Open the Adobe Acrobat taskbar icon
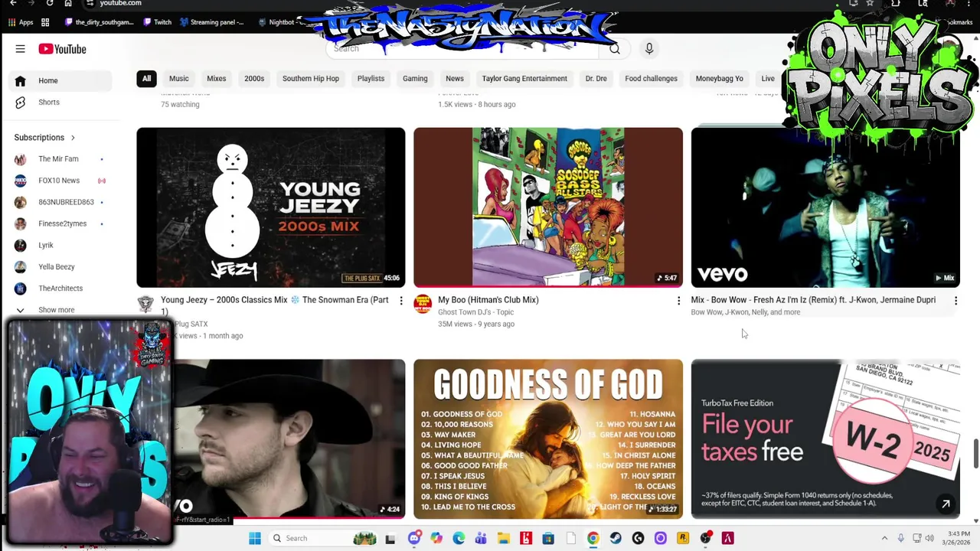 (727, 538)
